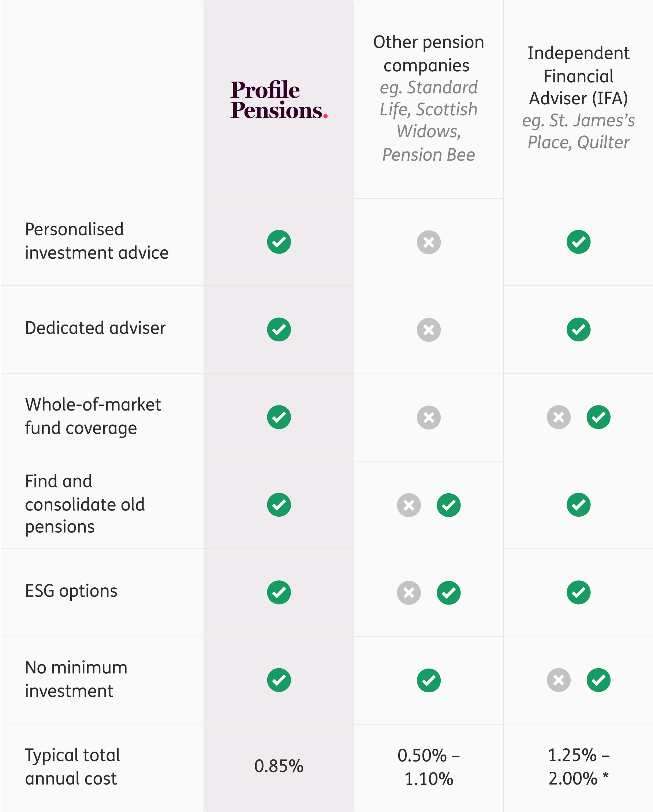Click the grey cross in IFA No minimum investment row
653x812 pixels.
click(x=559, y=680)
